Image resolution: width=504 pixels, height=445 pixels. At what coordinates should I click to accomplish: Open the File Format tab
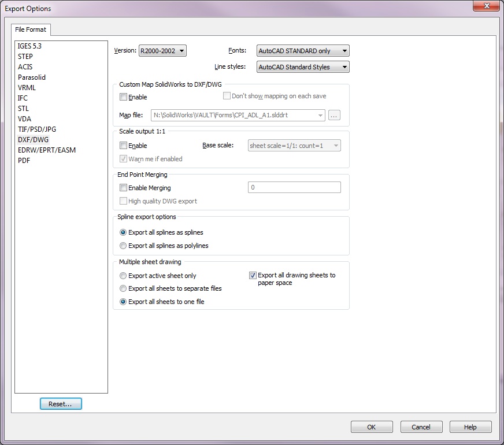[x=31, y=29]
